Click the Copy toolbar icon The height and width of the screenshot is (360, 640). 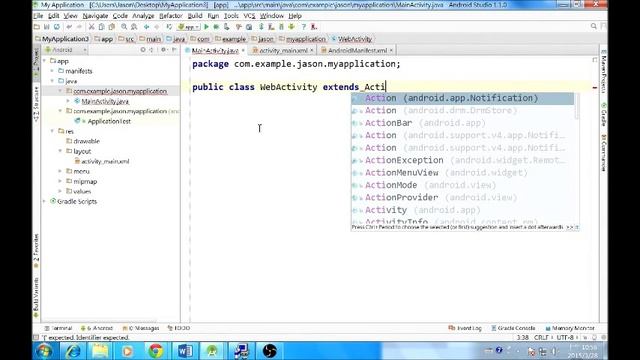click(x=101, y=27)
